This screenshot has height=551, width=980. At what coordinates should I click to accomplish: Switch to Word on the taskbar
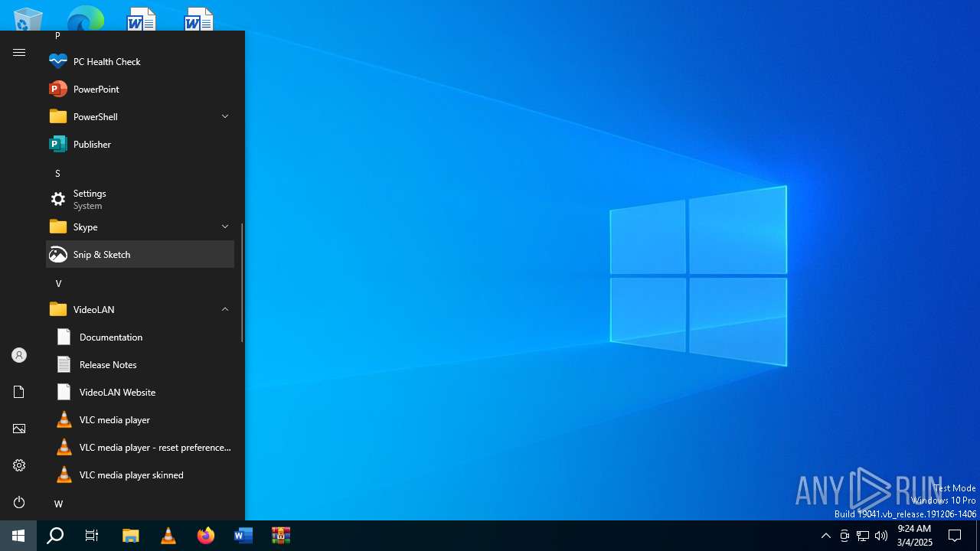coord(243,536)
